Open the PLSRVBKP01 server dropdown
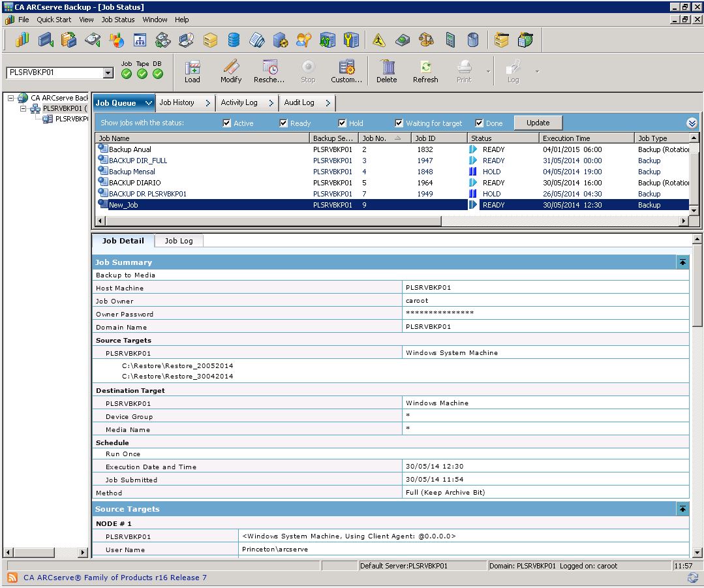704x588 pixels. click(x=108, y=73)
